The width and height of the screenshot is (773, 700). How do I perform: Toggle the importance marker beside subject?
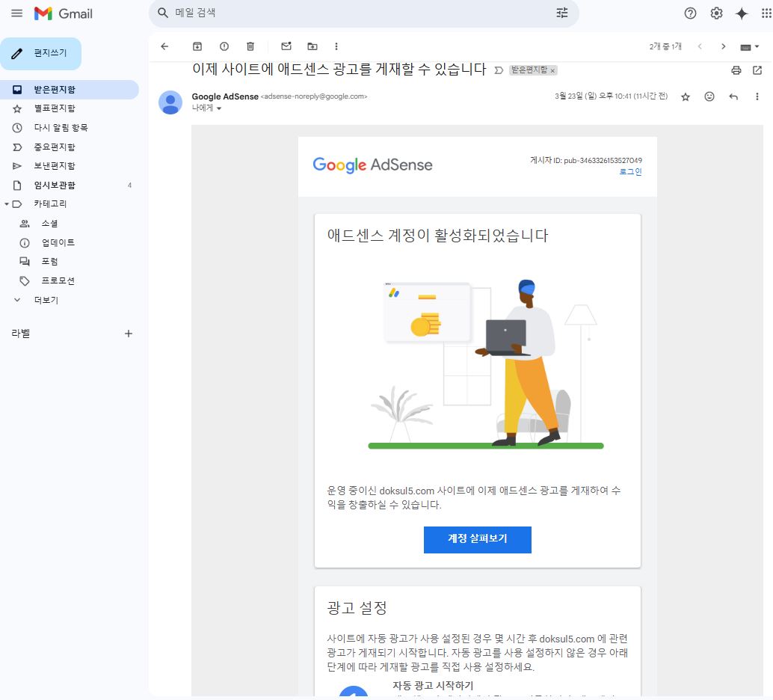[499, 70]
